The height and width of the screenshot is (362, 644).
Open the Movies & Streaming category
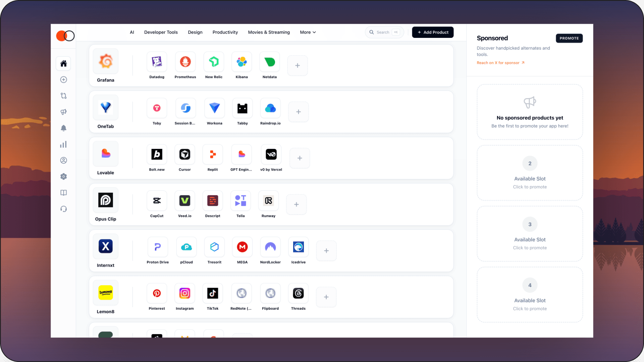click(269, 32)
